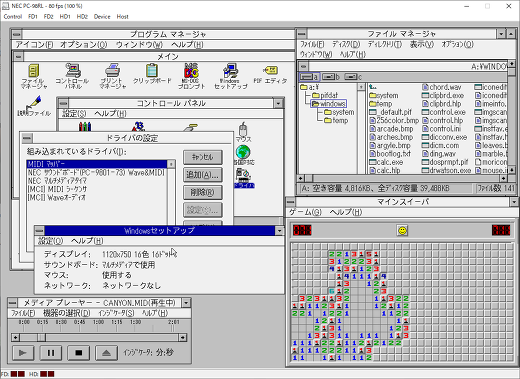The width and height of the screenshot is (520, 379).
Task: Open ゲーム(G) menu in Minesweeper
Action: click(x=305, y=212)
